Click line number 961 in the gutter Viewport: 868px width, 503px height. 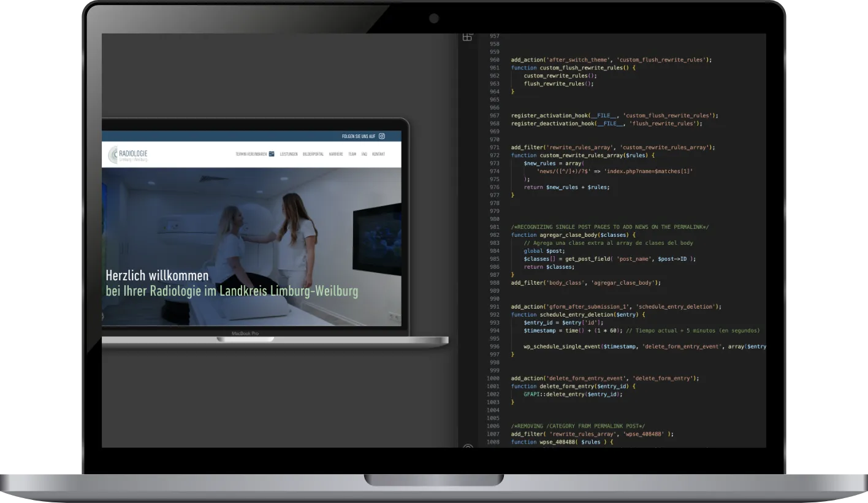tap(494, 67)
